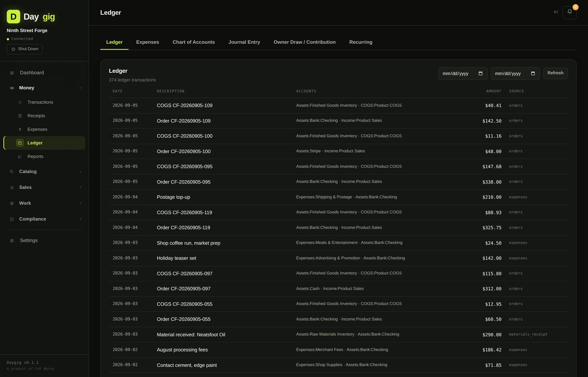Click the $186.42 amount cell
The image size is (588, 377).
[492, 350]
